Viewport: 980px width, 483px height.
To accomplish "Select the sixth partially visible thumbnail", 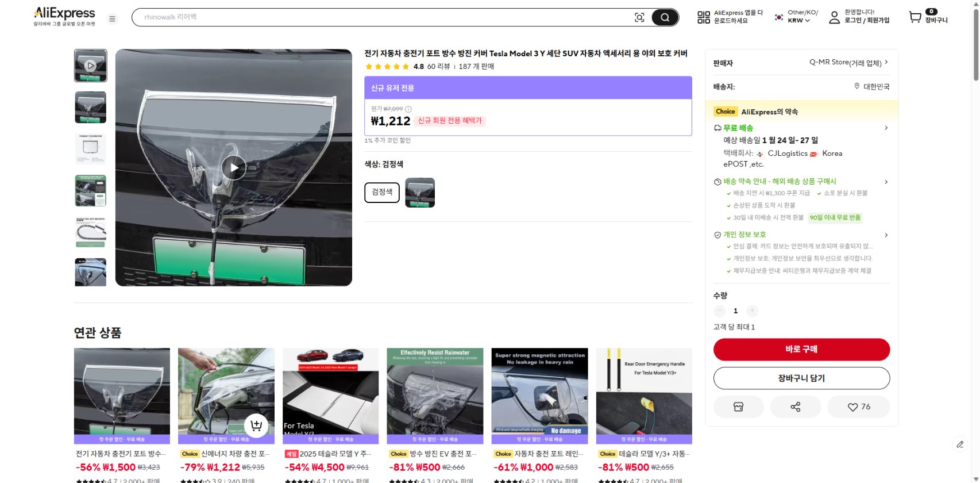I will (91, 272).
